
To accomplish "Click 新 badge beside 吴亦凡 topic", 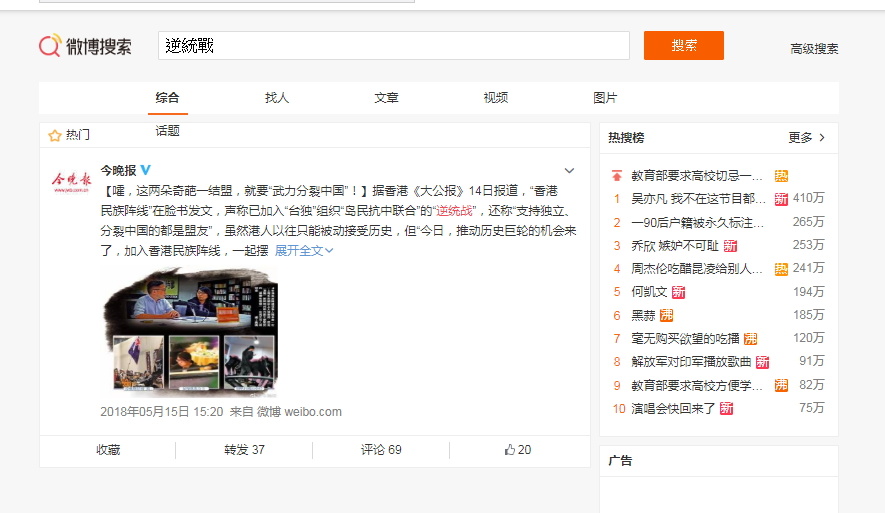I will click(x=781, y=199).
